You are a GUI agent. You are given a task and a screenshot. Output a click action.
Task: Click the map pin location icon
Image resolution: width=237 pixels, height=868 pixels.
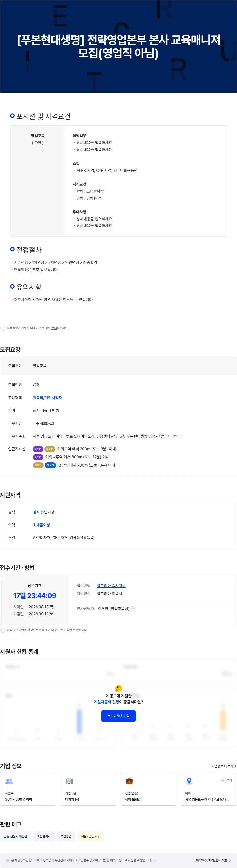point(189,781)
